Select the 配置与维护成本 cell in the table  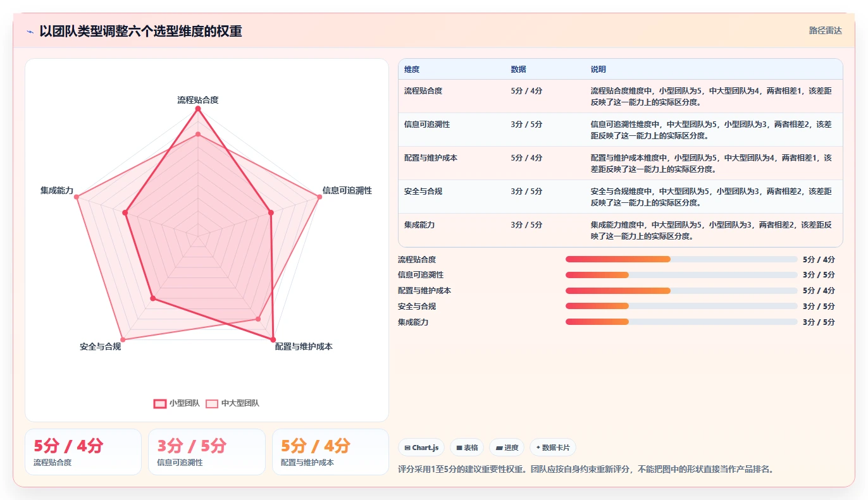point(452,163)
